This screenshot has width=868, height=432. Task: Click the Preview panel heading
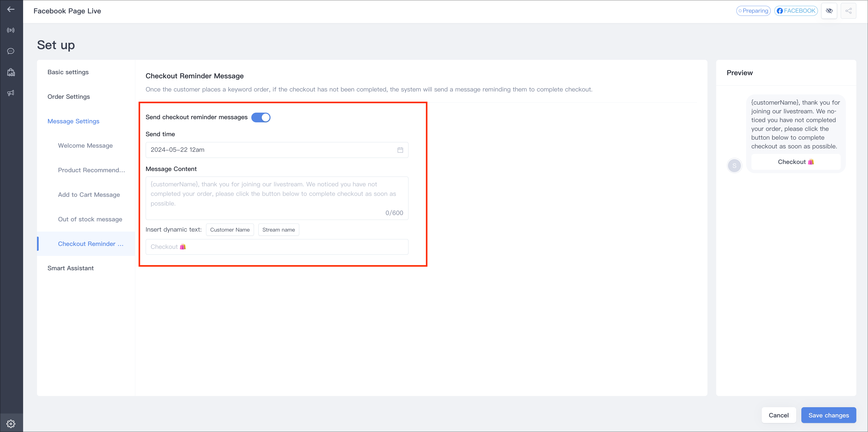(740, 73)
